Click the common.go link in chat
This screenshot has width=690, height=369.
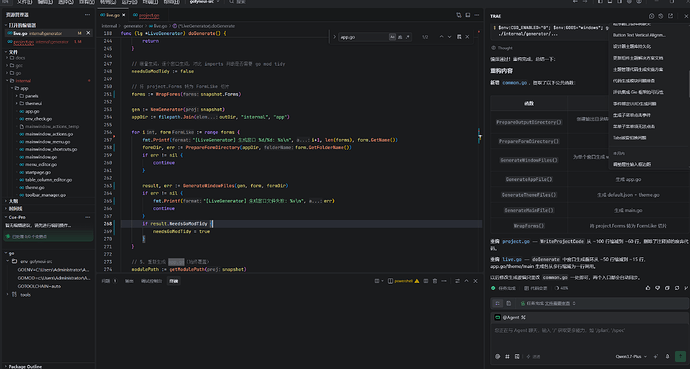click(514, 83)
